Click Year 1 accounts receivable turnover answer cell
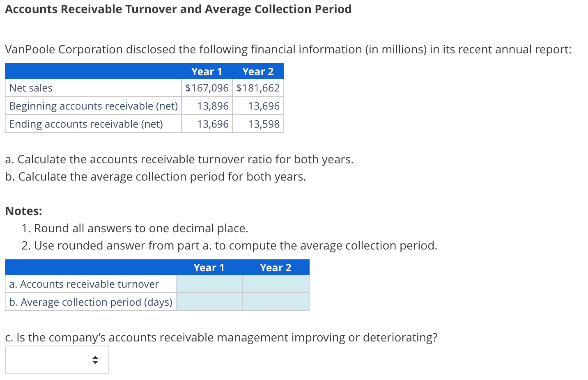Screen dimensions: 588x380 (209, 284)
